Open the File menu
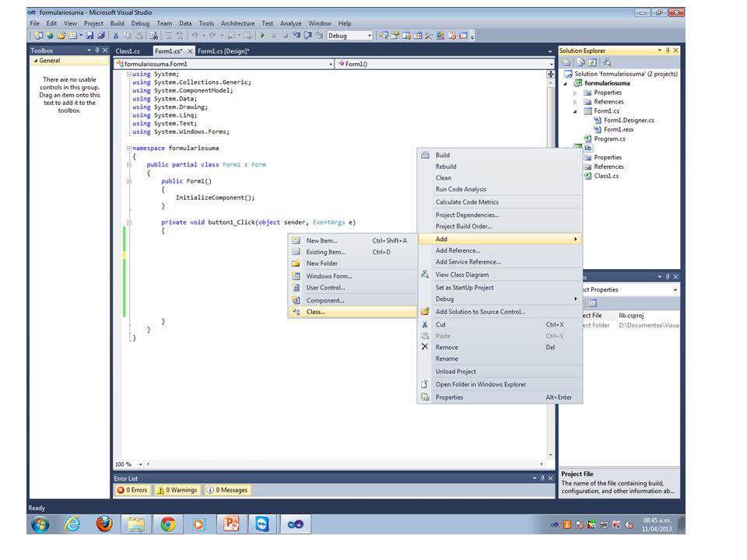 35,23
